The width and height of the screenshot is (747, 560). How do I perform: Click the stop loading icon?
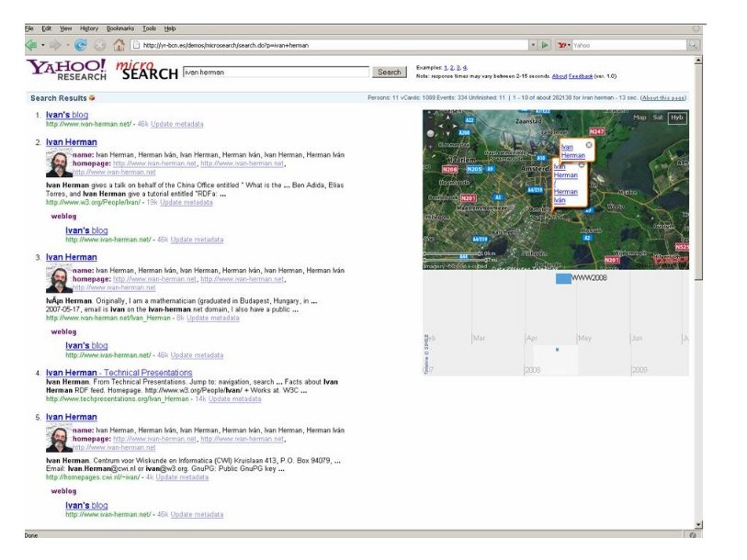tap(99, 45)
